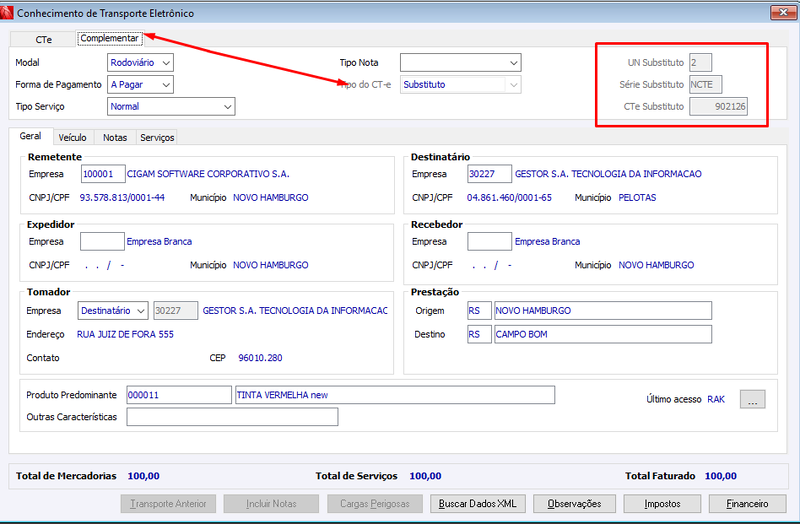Click CIGAM SOFTWARE CORPORATIVO S.A. text
This screenshot has width=800, height=524.
pyautogui.click(x=208, y=174)
